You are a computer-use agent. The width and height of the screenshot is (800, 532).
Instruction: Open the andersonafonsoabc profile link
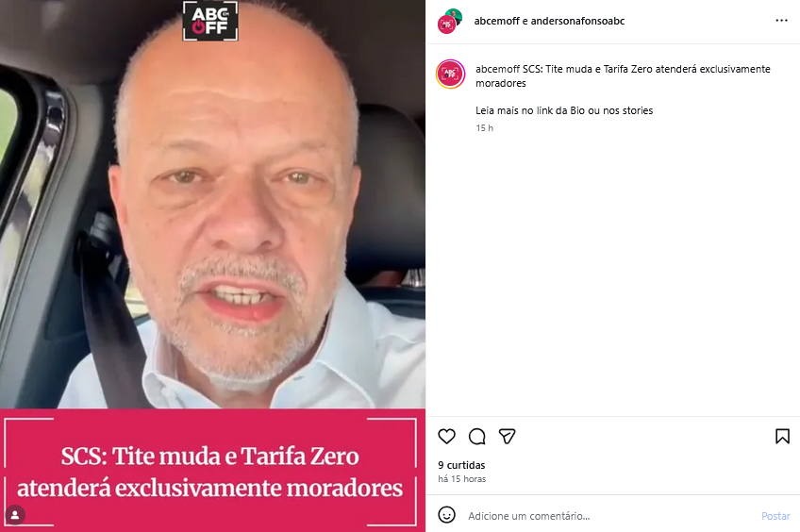(577, 21)
